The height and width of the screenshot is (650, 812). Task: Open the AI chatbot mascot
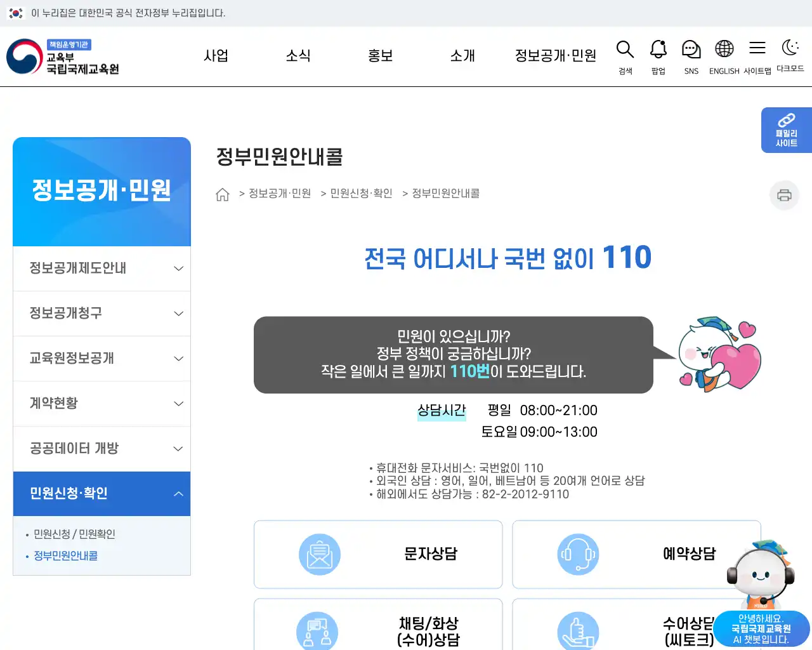tap(761, 594)
